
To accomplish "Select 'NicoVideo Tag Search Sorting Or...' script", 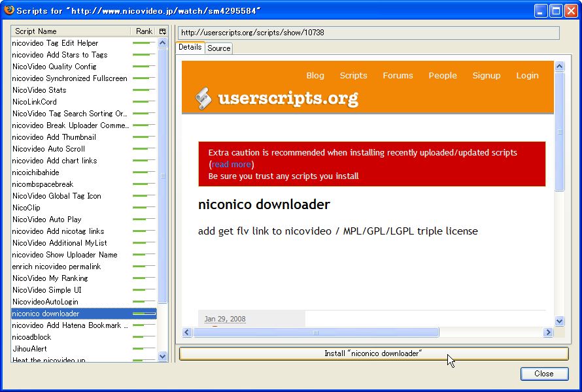I will point(84,114).
